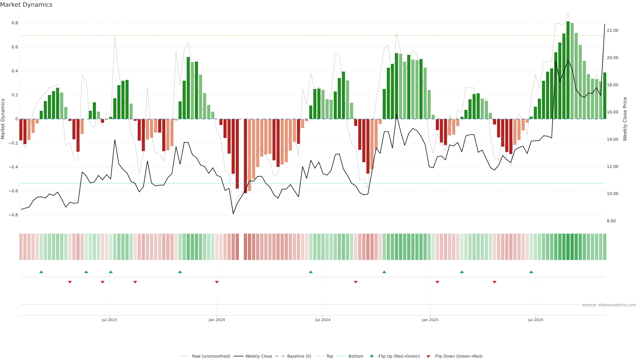This screenshot has height=362, width=644.
Task: Toggle the Weekly Close legend entry
Action: pos(258,356)
